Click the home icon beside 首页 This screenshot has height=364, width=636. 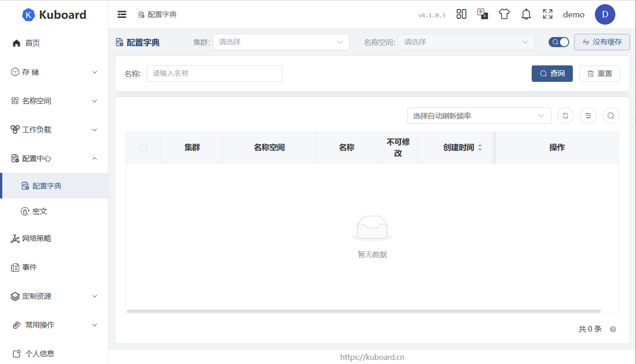[x=16, y=43]
